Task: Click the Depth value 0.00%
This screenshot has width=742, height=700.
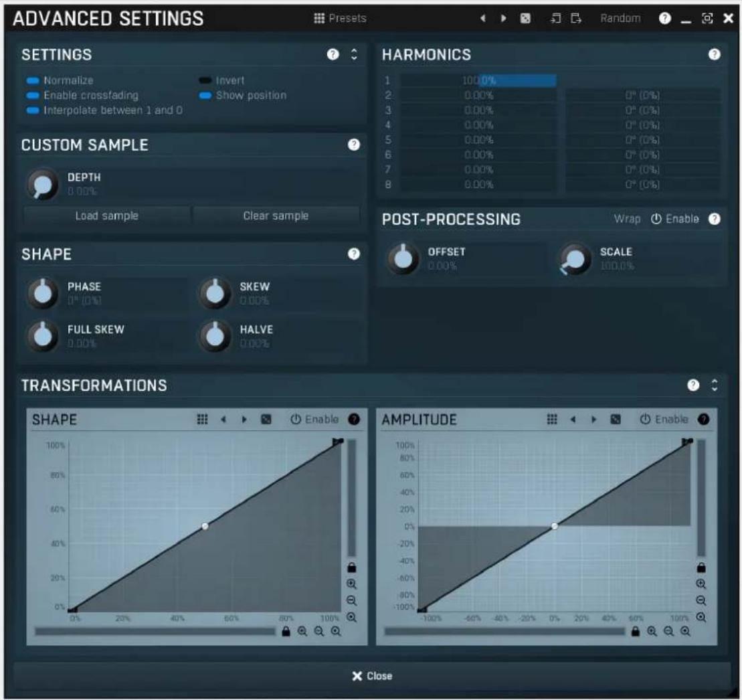Action: click(x=82, y=191)
